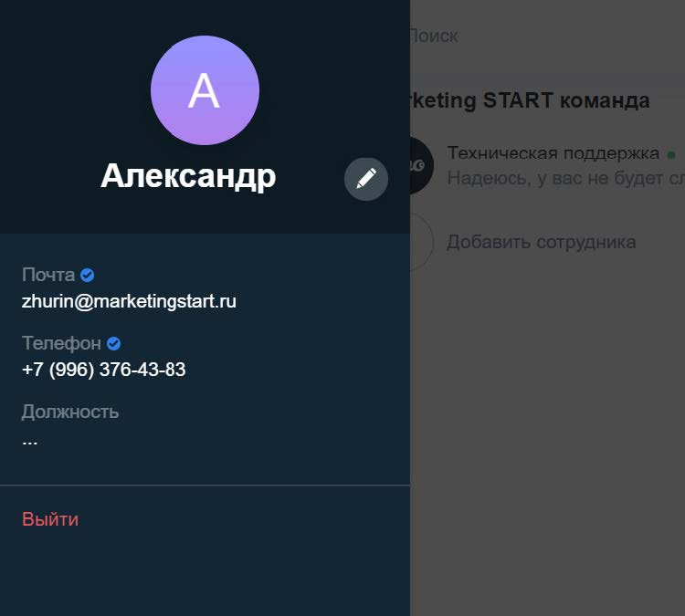Click Добавить сотрудника to add employee
This screenshot has height=616, width=685.
coord(542,242)
